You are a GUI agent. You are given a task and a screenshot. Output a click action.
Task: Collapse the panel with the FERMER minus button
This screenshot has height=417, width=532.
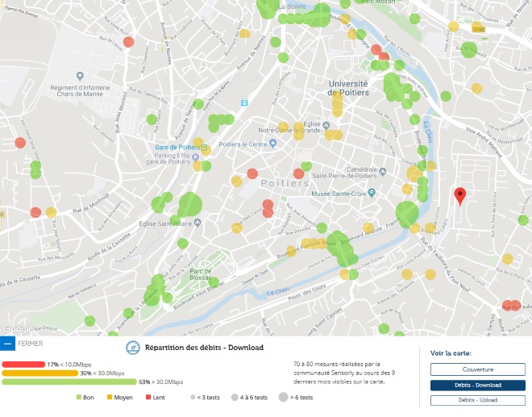pyautogui.click(x=8, y=344)
